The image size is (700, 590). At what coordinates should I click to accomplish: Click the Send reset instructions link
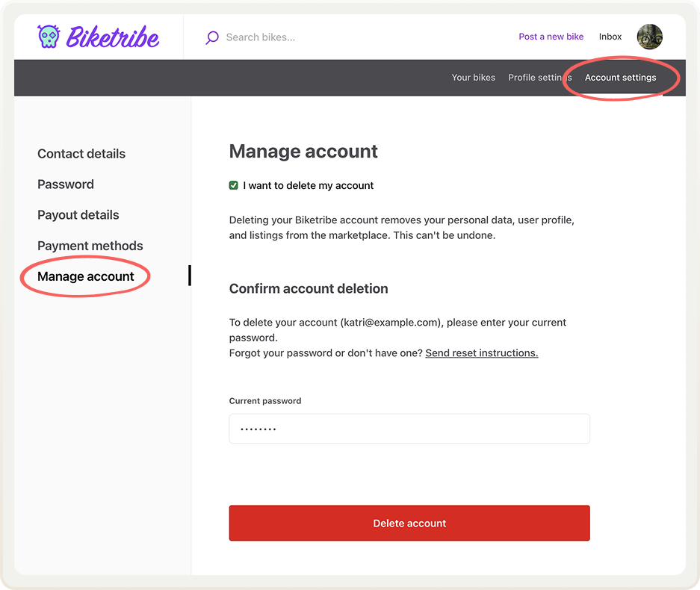point(481,353)
